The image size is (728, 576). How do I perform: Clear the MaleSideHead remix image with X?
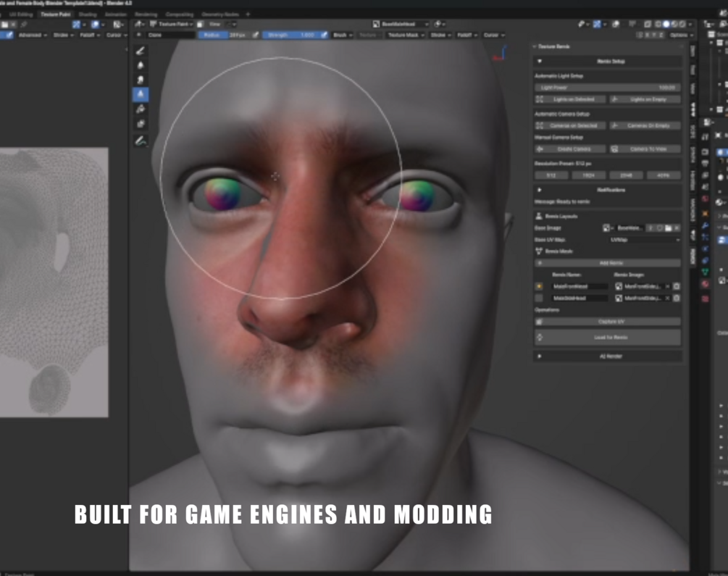(668, 299)
